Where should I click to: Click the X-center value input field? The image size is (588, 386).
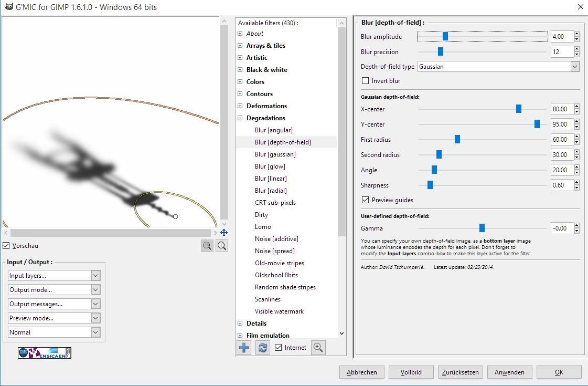(x=561, y=109)
